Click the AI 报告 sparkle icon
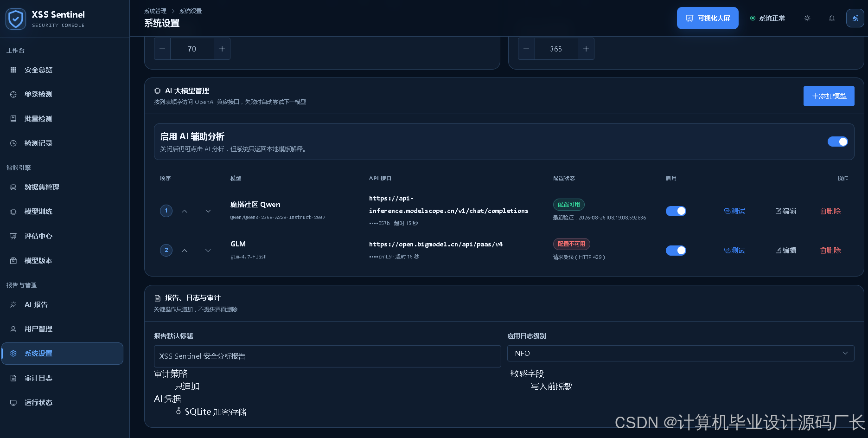868x438 pixels. pos(13,305)
